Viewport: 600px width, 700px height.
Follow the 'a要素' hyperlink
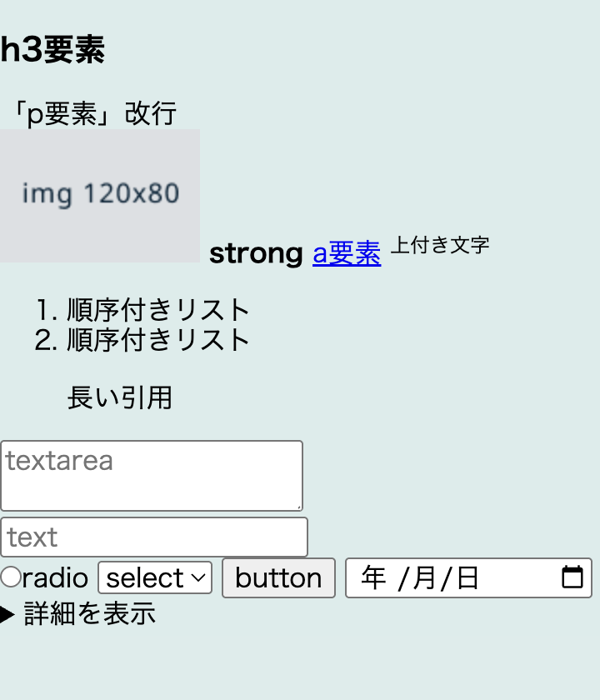(x=346, y=254)
